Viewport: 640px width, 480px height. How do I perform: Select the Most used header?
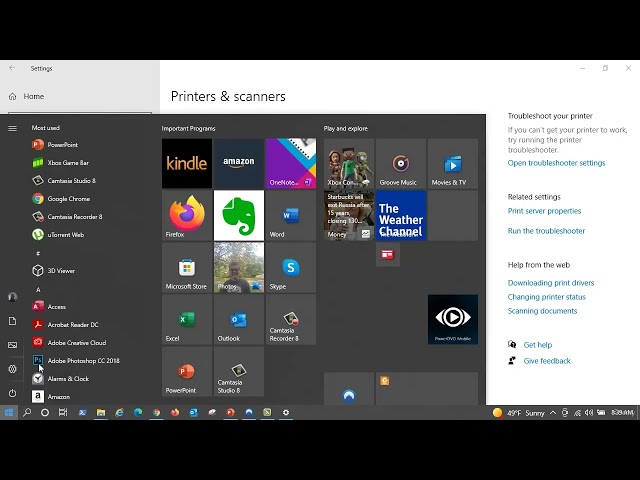tap(46, 128)
